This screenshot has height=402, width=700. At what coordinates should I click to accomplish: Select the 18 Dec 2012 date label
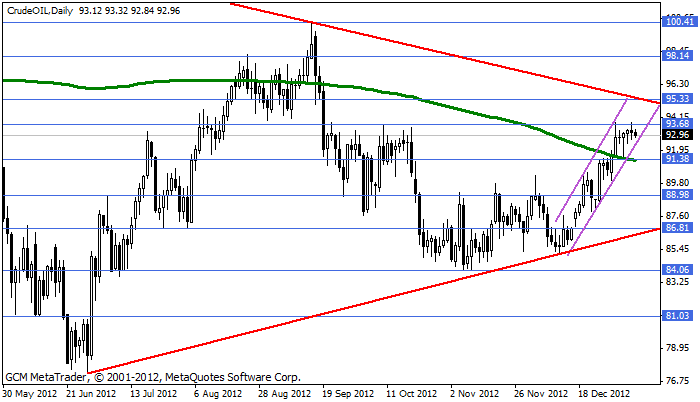[605, 394]
